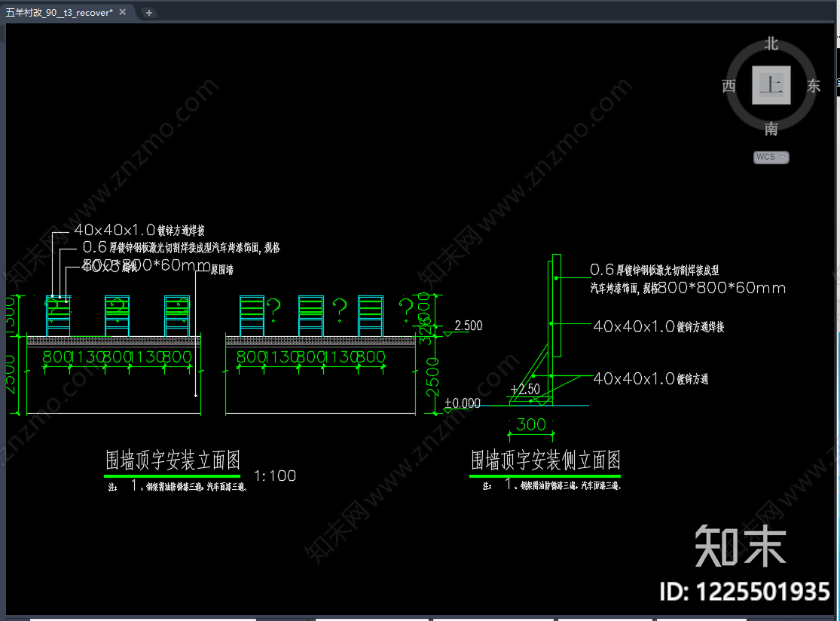Select the 800*800*60mm specification text on right
The image size is (840, 621).
(x=722, y=288)
